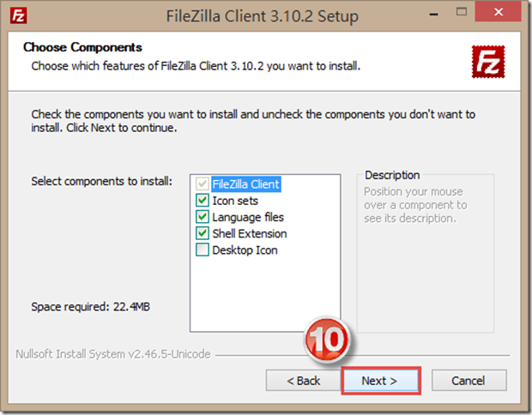Image resolution: width=532 pixels, height=415 pixels.
Task: Click the greyed FileZilla Client checkbox
Action: (x=203, y=184)
